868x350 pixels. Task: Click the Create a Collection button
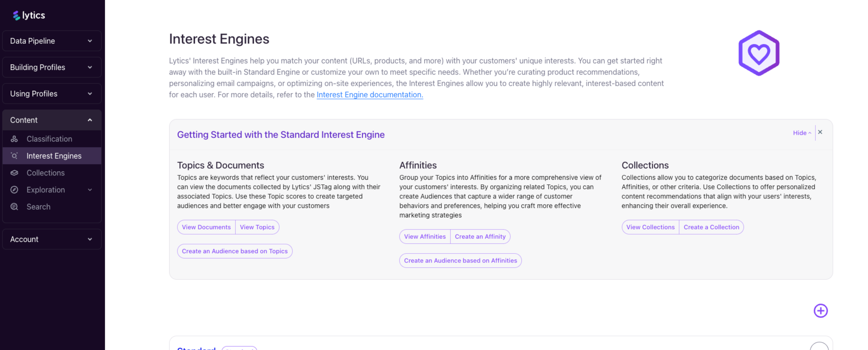point(711,227)
